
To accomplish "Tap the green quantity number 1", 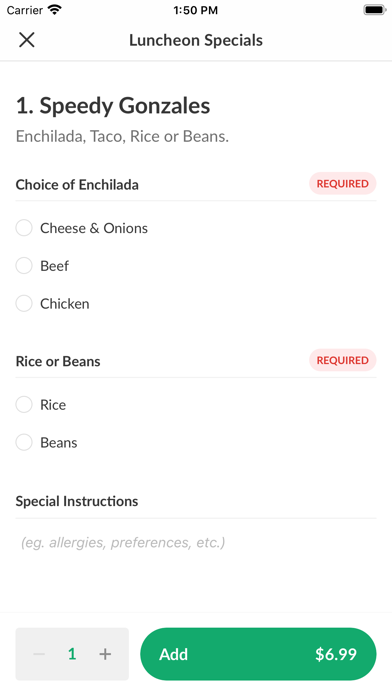I will (x=72, y=654).
